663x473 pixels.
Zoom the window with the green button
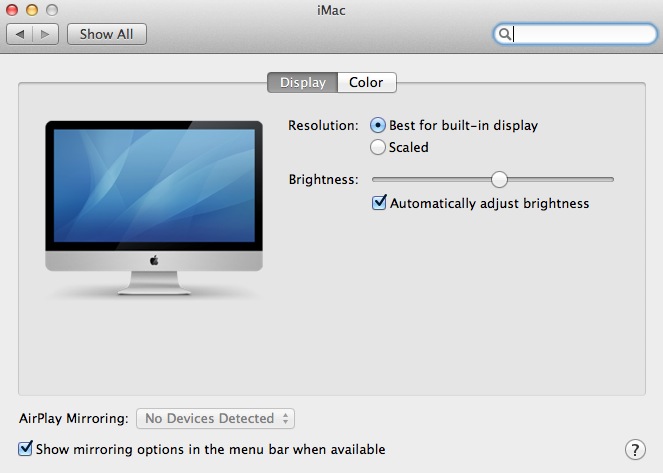pyautogui.click(x=52, y=9)
